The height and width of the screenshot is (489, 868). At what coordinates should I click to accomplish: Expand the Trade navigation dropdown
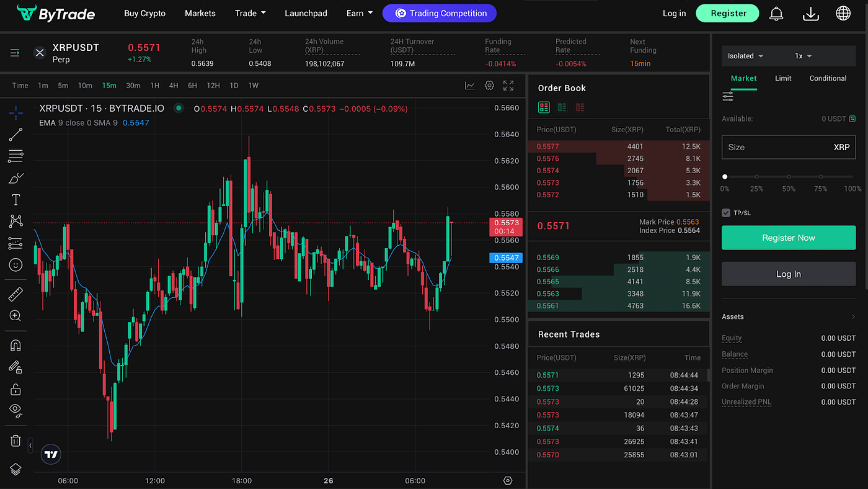250,12
